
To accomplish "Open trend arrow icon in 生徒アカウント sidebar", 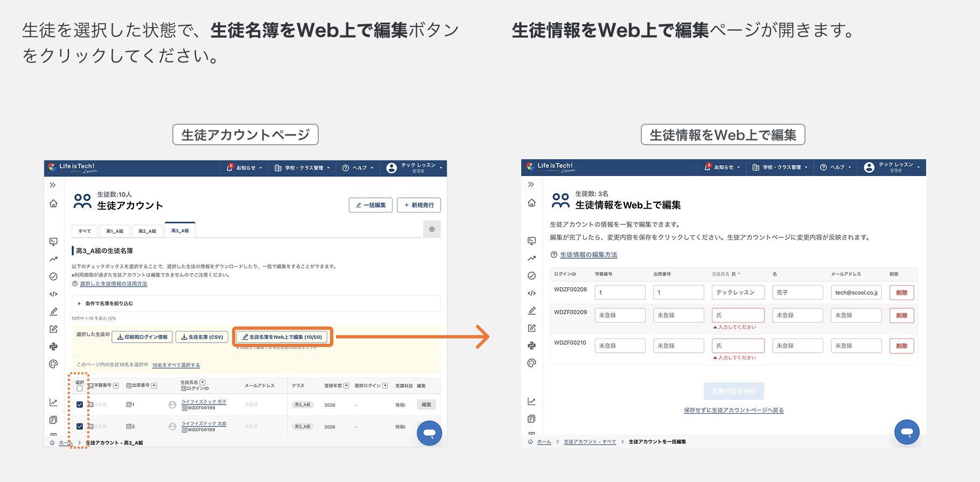I will point(53,259).
